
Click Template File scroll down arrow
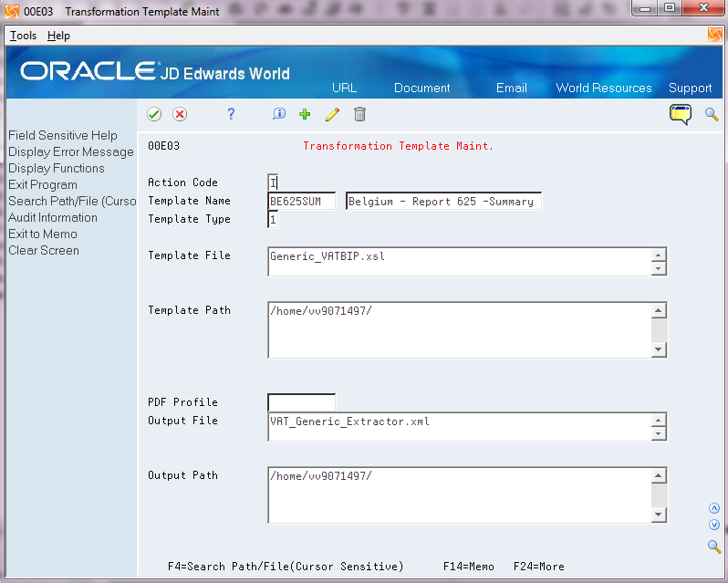659,268
